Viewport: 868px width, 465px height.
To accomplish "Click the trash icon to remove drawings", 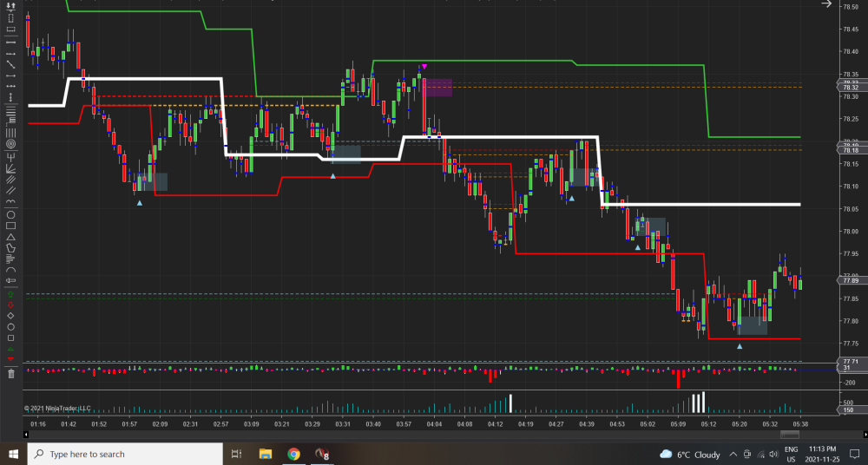I will click(10, 374).
